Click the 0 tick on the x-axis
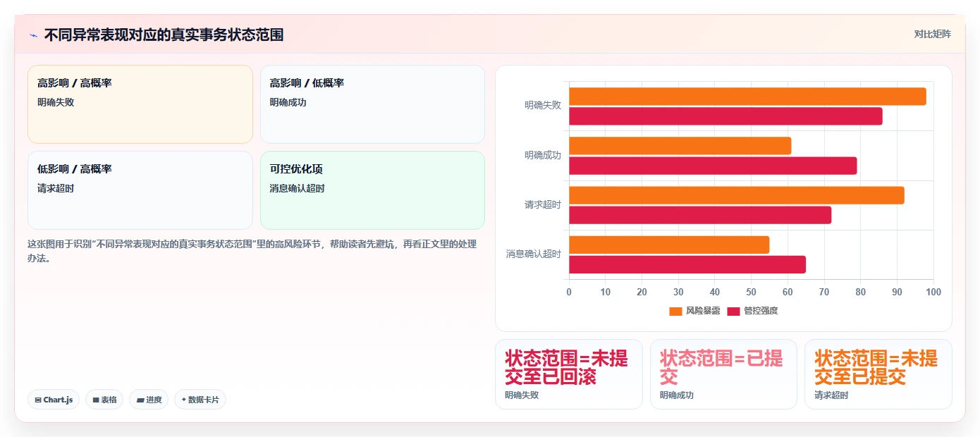This screenshot has width=980, height=437. [x=569, y=293]
